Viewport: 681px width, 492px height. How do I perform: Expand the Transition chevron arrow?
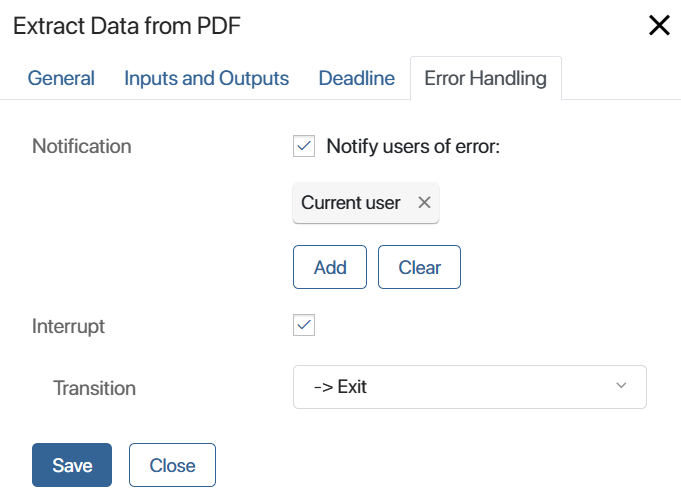click(621, 386)
